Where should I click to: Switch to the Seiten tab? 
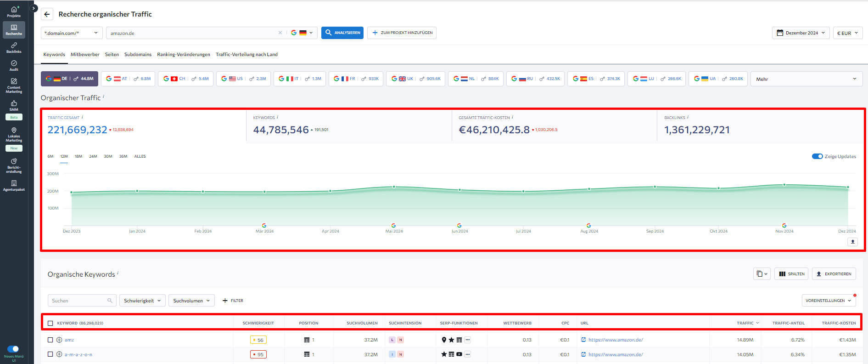[x=112, y=54]
